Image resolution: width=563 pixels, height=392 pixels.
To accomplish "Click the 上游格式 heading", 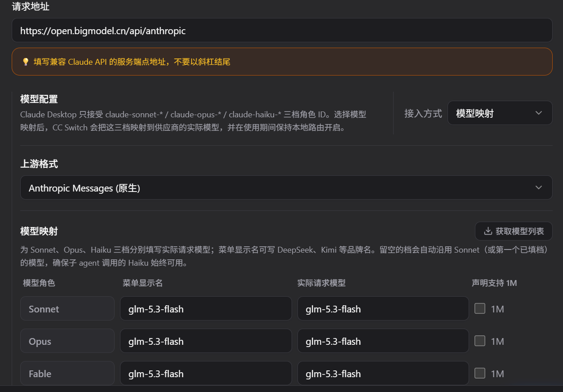I will [39, 164].
